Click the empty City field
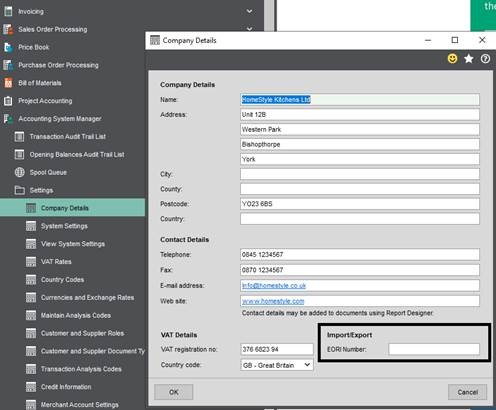The image size is (496, 410). (x=360, y=174)
